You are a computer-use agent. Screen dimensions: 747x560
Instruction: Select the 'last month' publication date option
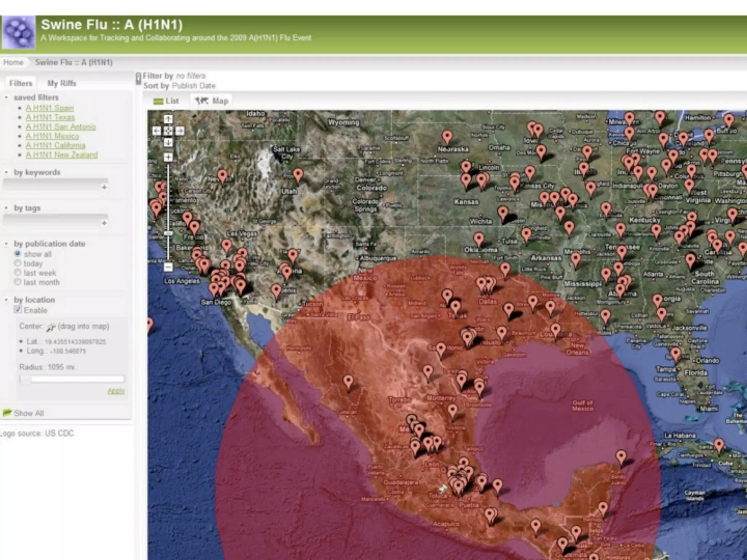tap(18, 282)
